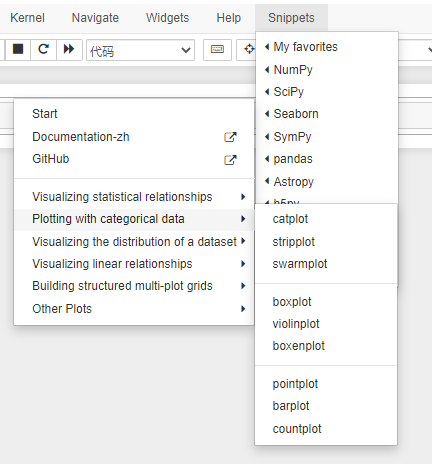Expand the Other Plots submenu
This screenshot has height=464, width=432.
click(134, 309)
